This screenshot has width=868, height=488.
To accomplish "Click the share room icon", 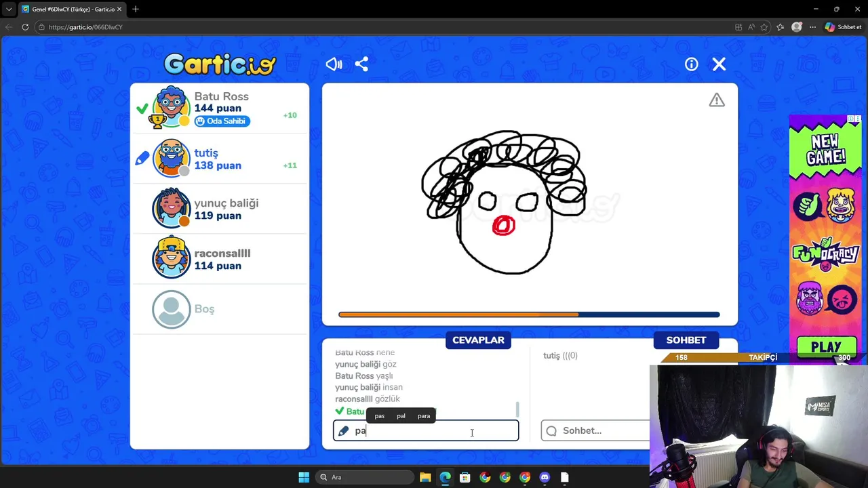I will tap(361, 64).
